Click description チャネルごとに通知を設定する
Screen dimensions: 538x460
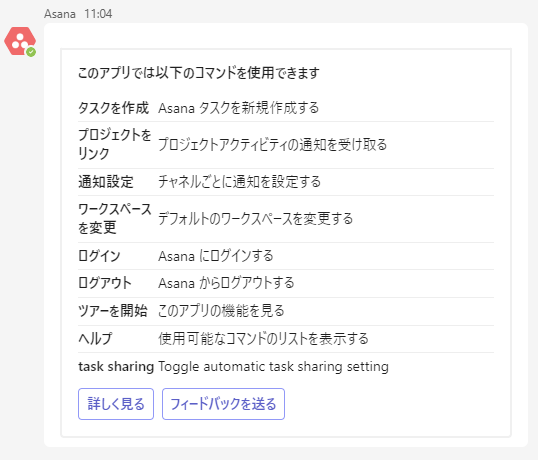[239, 182]
